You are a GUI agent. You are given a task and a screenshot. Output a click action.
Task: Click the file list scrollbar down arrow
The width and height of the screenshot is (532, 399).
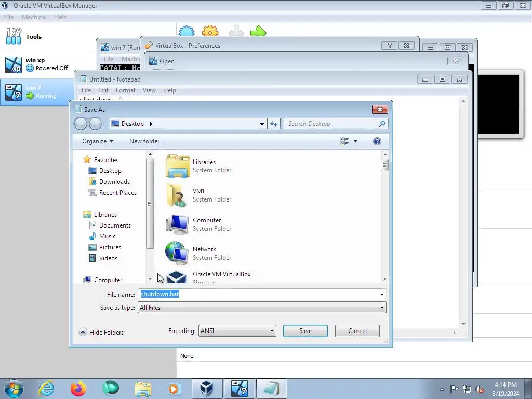(x=385, y=279)
